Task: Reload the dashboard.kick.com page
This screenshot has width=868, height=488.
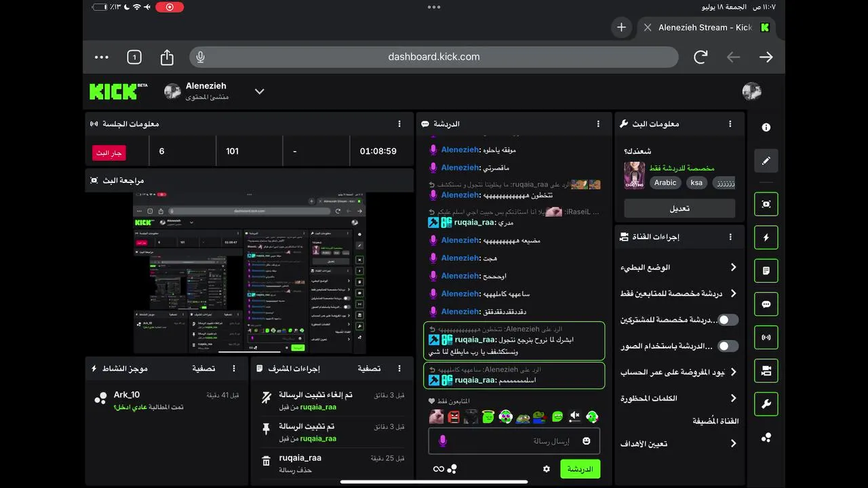Action: coord(701,57)
